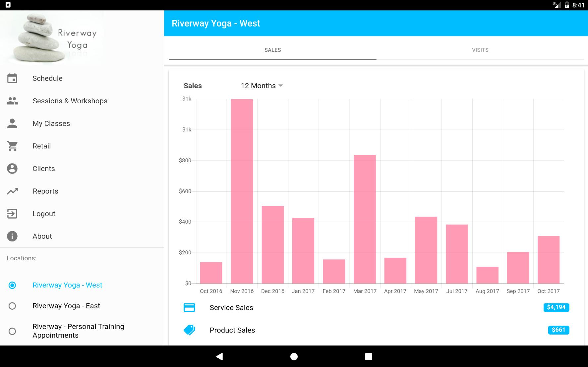Click the Sales chart heading
588x367 pixels.
193,86
